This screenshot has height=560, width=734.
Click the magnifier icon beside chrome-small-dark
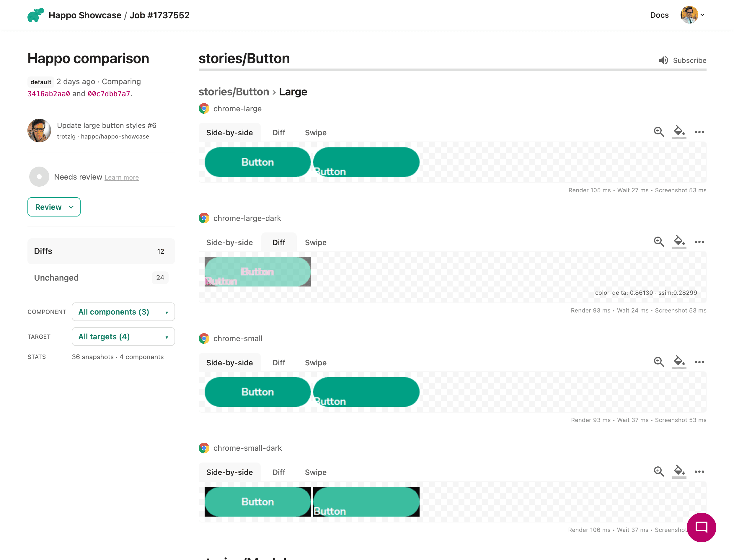tap(659, 472)
